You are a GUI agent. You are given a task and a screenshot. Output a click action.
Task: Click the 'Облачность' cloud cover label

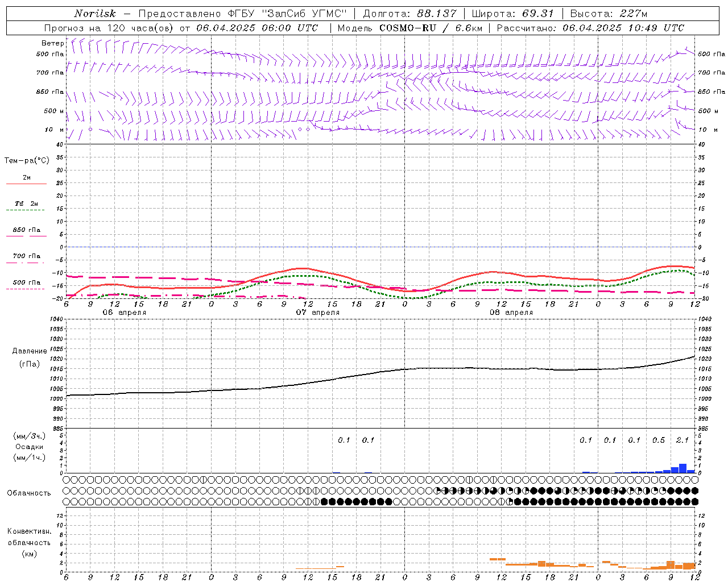[x=29, y=493]
